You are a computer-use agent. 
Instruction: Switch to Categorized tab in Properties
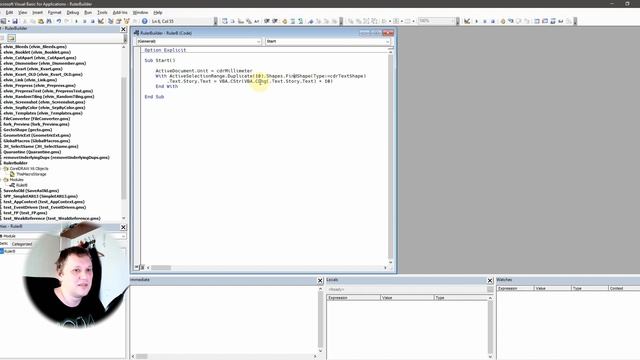click(x=22, y=244)
